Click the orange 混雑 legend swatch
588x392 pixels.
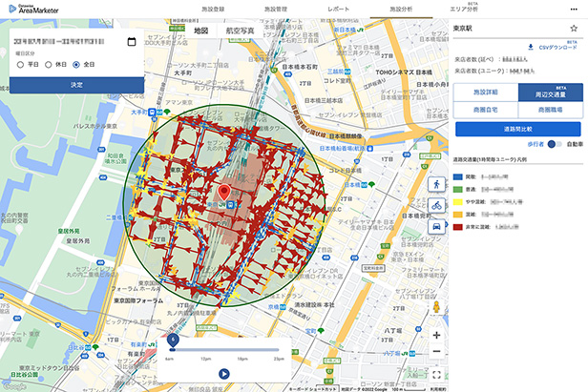(x=458, y=215)
